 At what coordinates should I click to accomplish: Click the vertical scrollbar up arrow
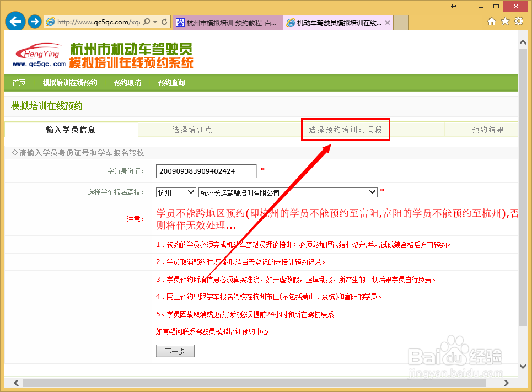click(x=523, y=42)
